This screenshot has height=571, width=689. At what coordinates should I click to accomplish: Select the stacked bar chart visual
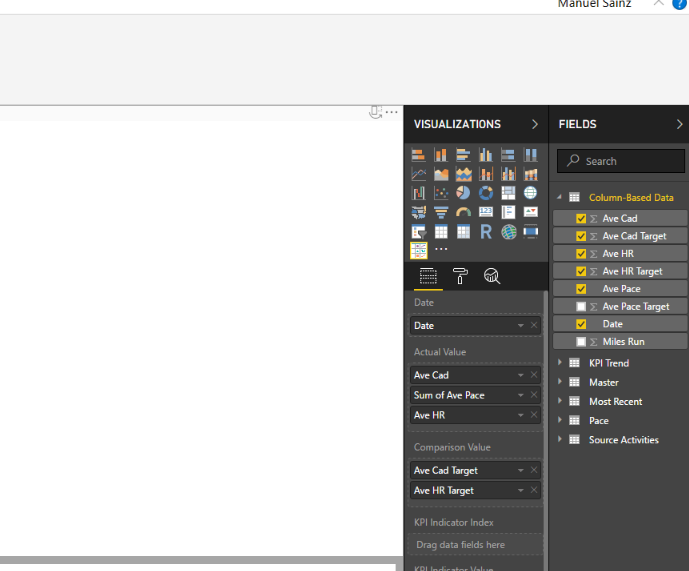pos(418,155)
